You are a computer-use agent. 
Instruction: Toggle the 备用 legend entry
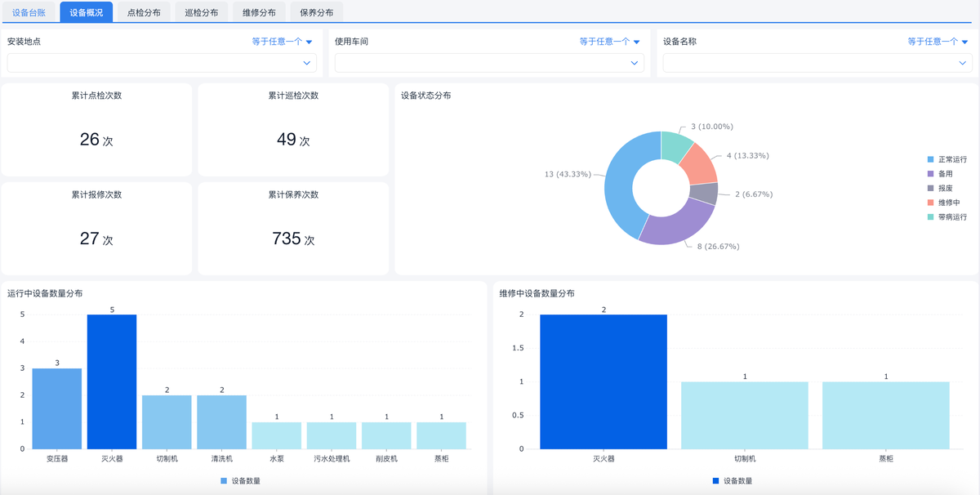click(945, 174)
